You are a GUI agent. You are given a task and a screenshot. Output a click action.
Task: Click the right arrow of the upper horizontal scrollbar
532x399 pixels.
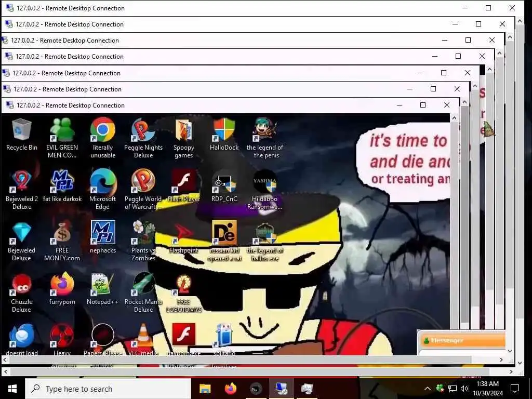(501, 360)
